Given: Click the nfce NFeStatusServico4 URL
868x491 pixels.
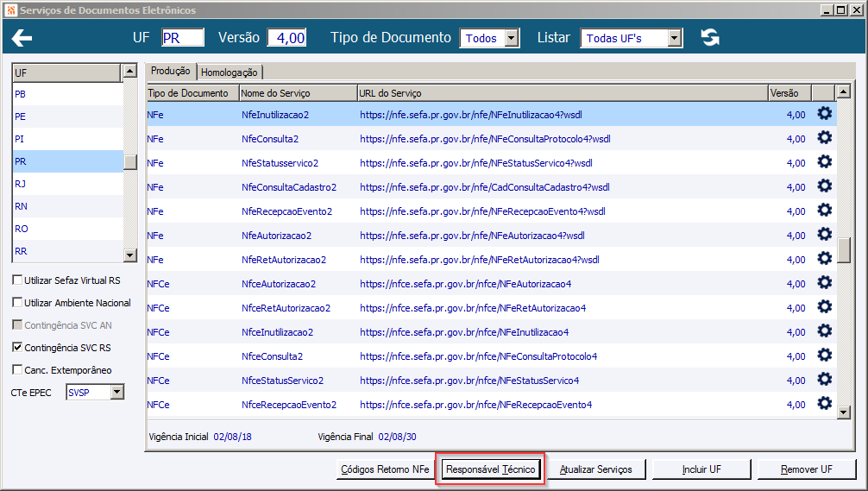Looking at the screenshot, I should (469, 381).
